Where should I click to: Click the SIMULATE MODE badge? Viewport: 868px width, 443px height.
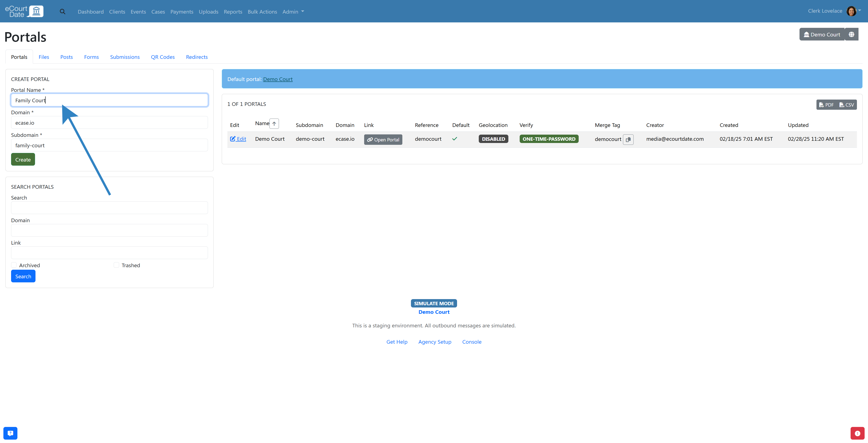tap(434, 303)
